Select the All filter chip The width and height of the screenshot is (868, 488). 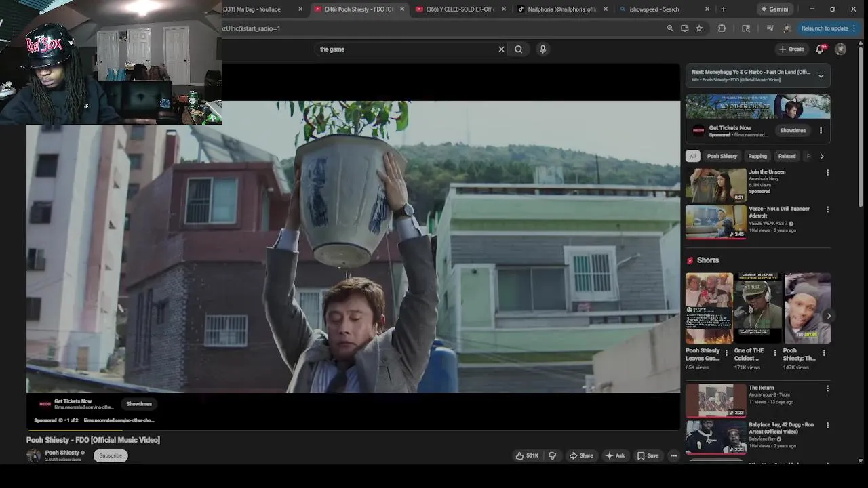click(x=692, y=156)
